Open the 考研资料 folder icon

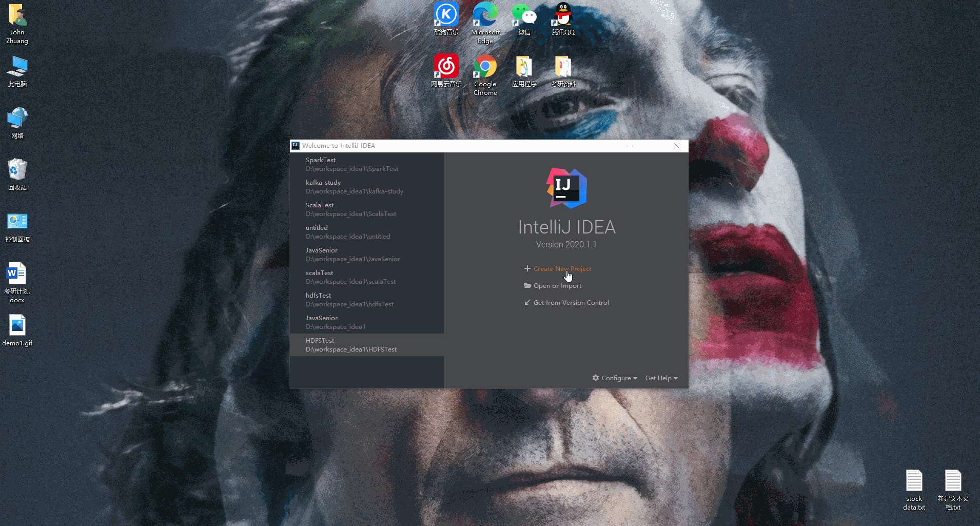563,70
